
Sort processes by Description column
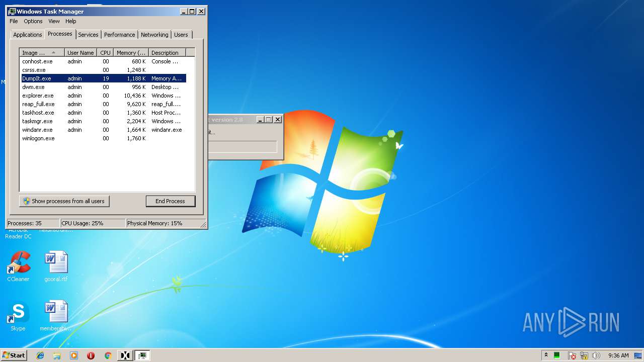point(167,52)
